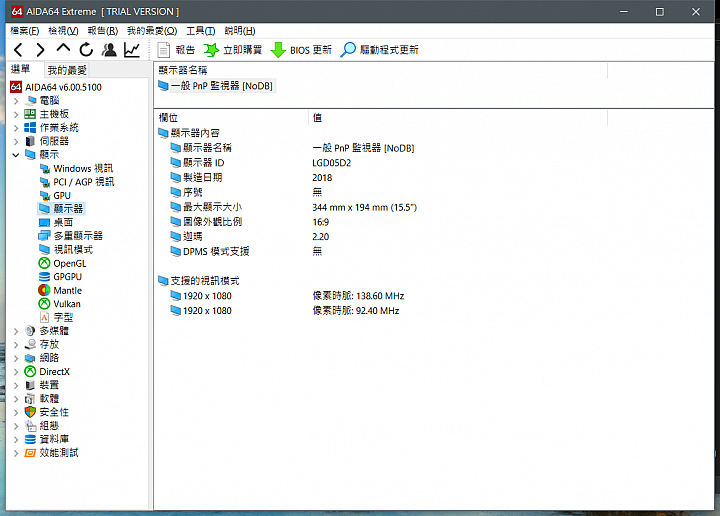Select PCI / AGP 視訊 in the tree

click(77, 182)
